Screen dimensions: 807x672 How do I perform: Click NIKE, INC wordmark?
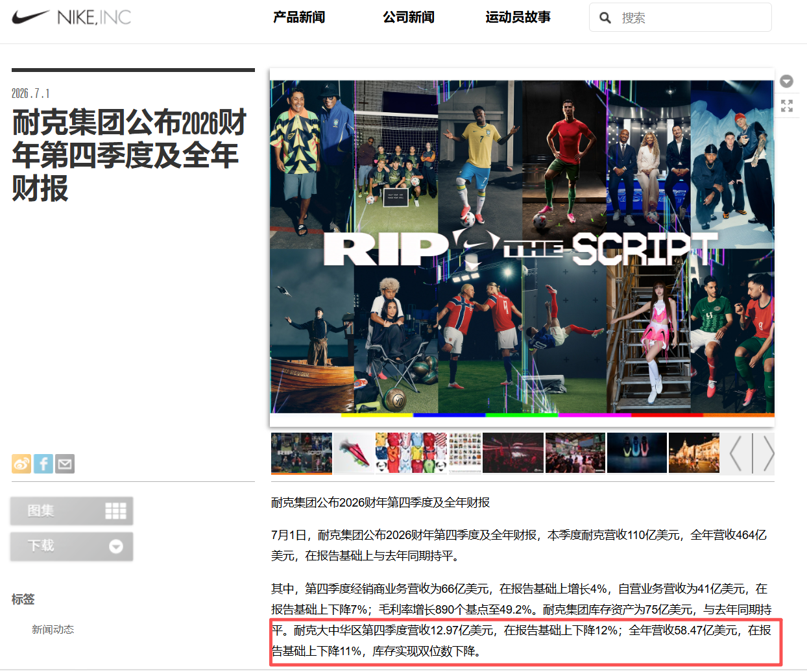click(94, 17)
